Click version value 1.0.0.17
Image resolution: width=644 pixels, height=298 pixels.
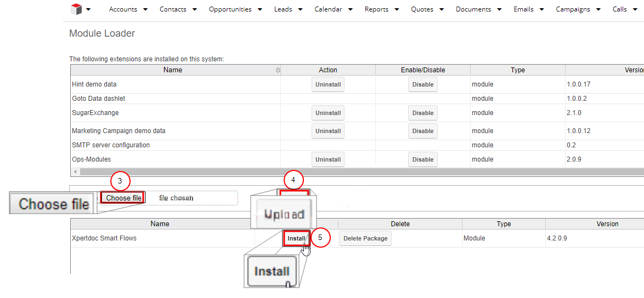(578, 84)
